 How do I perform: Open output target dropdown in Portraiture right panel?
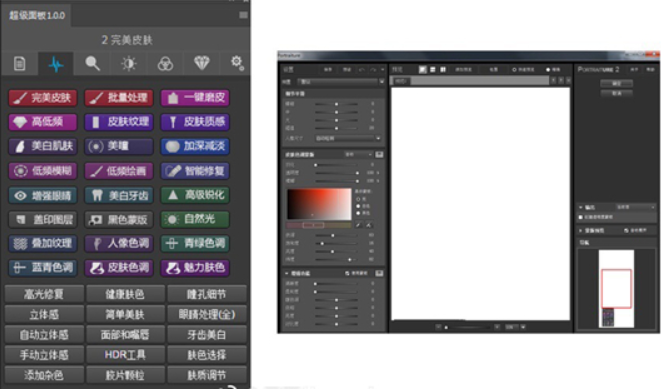tap(635, 207)
